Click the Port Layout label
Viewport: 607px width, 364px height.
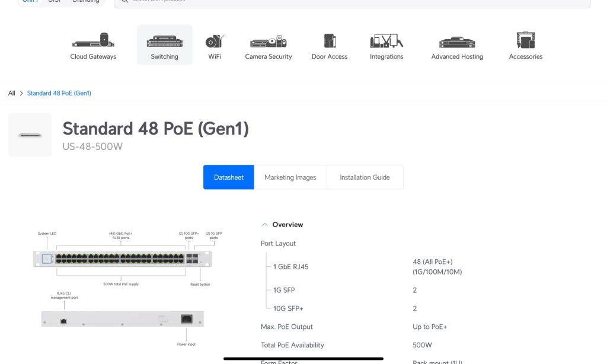(278, 243)
